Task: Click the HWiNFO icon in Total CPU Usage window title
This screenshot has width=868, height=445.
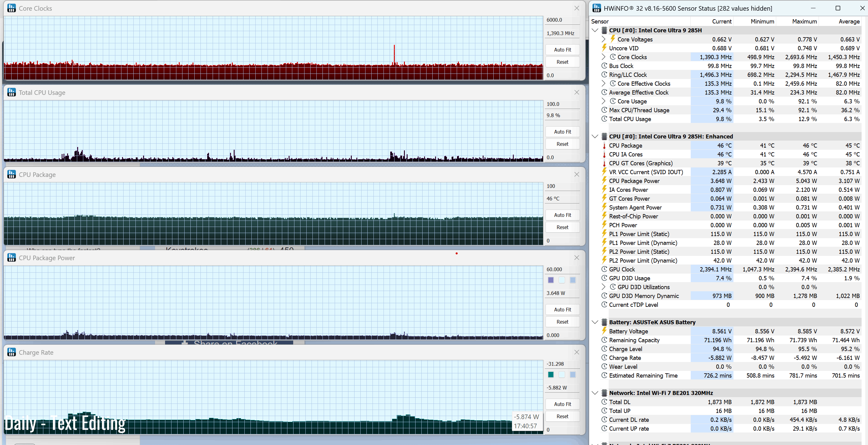Action: (x=12, y=92)
